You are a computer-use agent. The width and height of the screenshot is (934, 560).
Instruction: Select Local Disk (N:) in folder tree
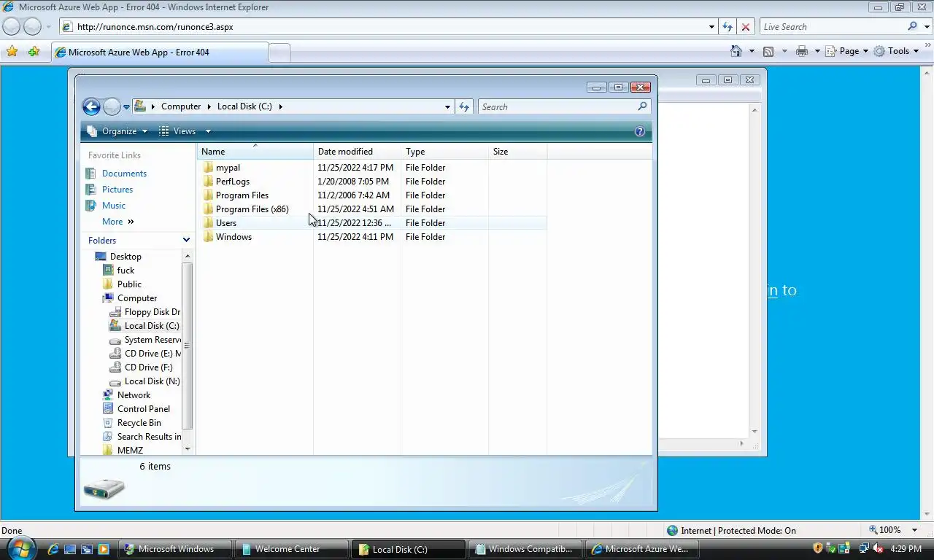click(152, 381)
